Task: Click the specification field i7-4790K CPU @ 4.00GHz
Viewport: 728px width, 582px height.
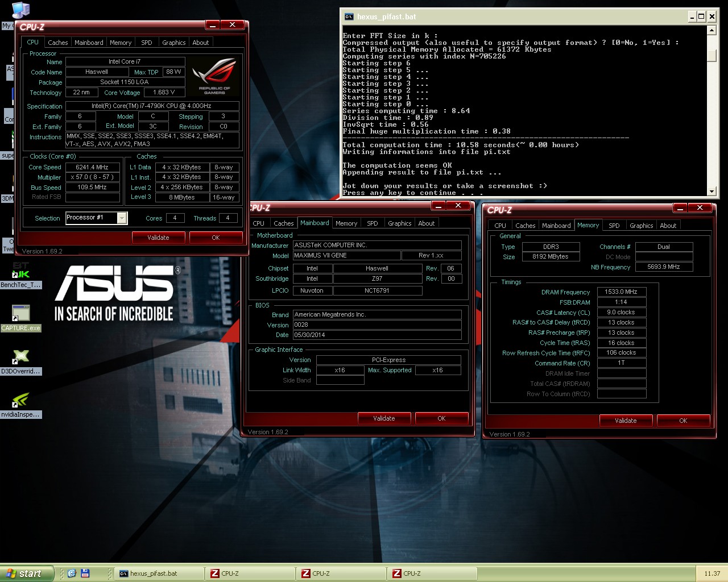Action: (151, 106)
